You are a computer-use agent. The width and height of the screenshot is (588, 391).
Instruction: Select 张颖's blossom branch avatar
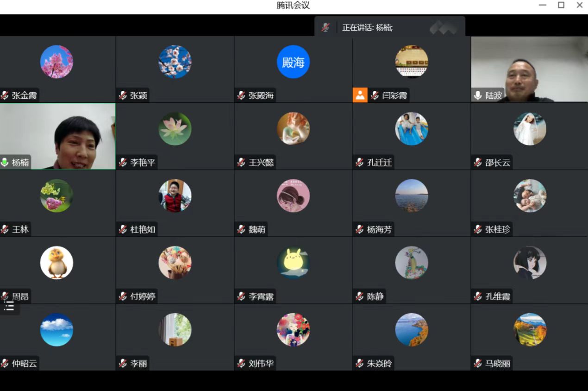[x=175, y=62]
